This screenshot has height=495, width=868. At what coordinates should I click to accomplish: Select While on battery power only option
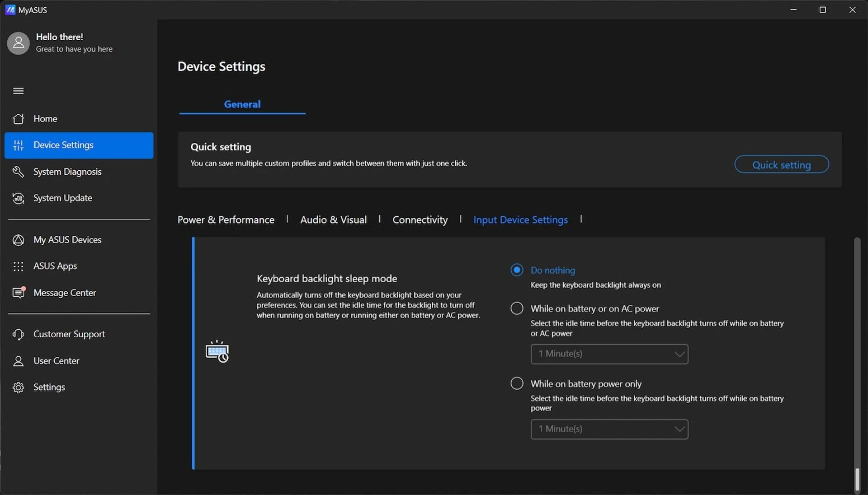coord(517,383)
